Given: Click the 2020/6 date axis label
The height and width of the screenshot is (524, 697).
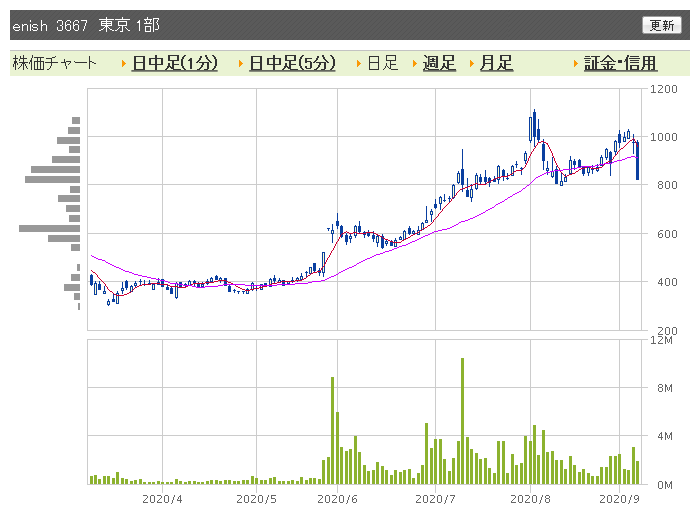Looking at the screenshot, I should pos(337,499).
